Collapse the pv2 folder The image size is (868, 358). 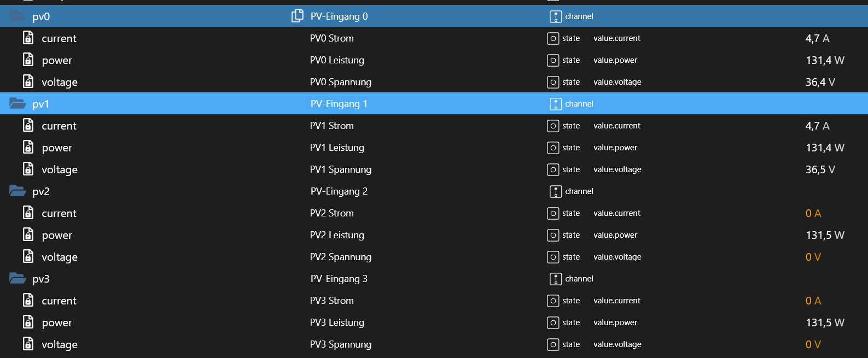click(18, 191)
